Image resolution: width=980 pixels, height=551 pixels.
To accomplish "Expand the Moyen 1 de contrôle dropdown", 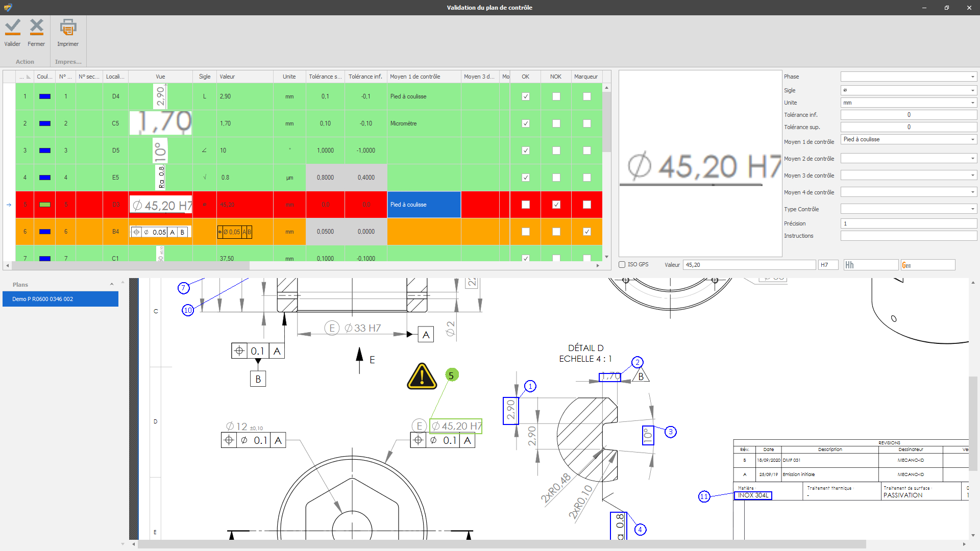I will tap(972, 139).
